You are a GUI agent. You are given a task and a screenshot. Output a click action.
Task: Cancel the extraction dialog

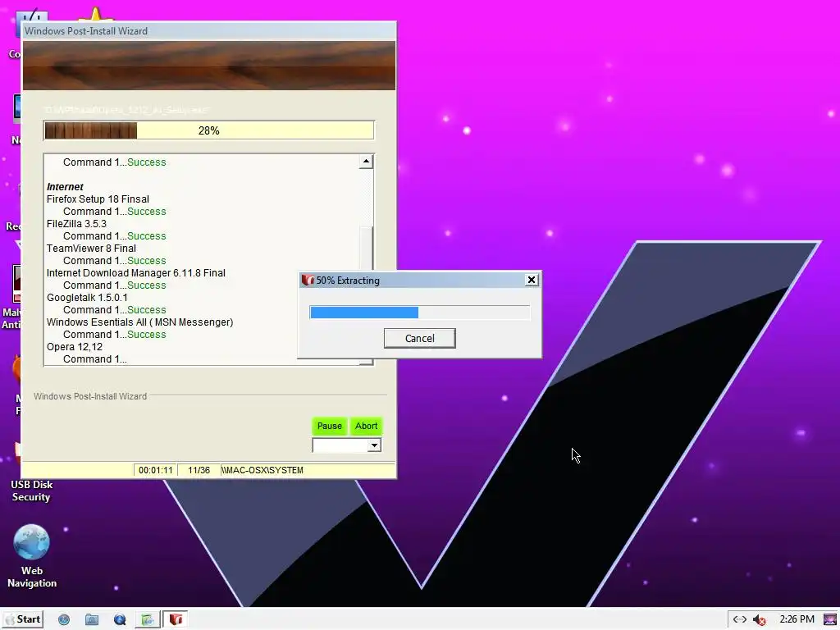(x=419, y=338)
